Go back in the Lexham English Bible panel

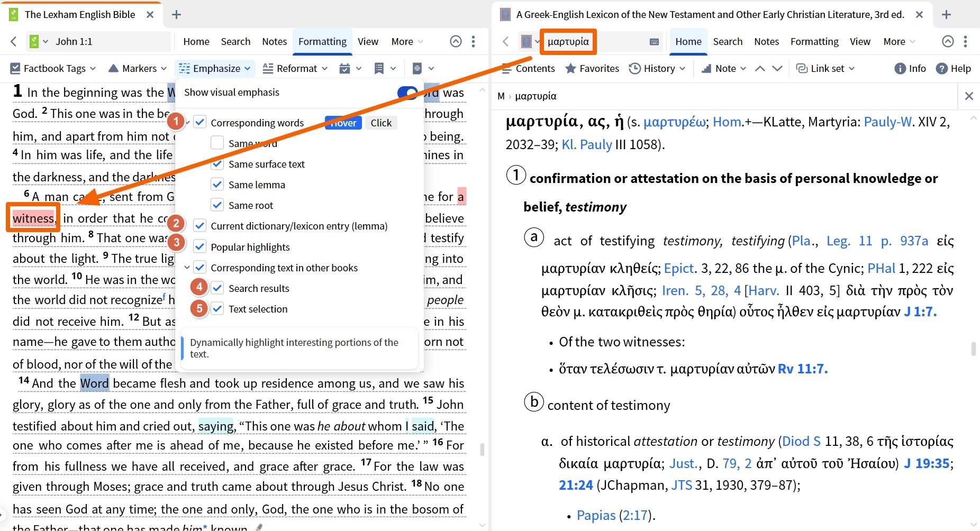point(14,41)
